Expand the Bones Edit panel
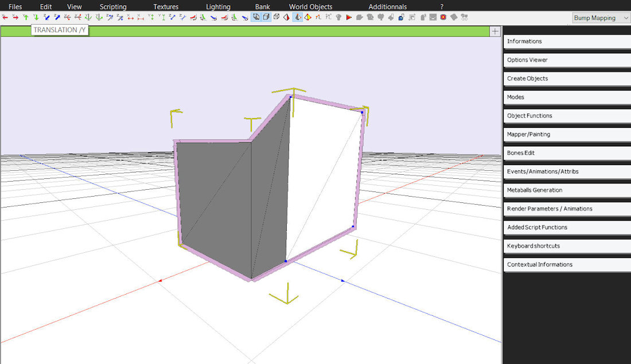Screen dimensions: 631x364 point(567,153)
